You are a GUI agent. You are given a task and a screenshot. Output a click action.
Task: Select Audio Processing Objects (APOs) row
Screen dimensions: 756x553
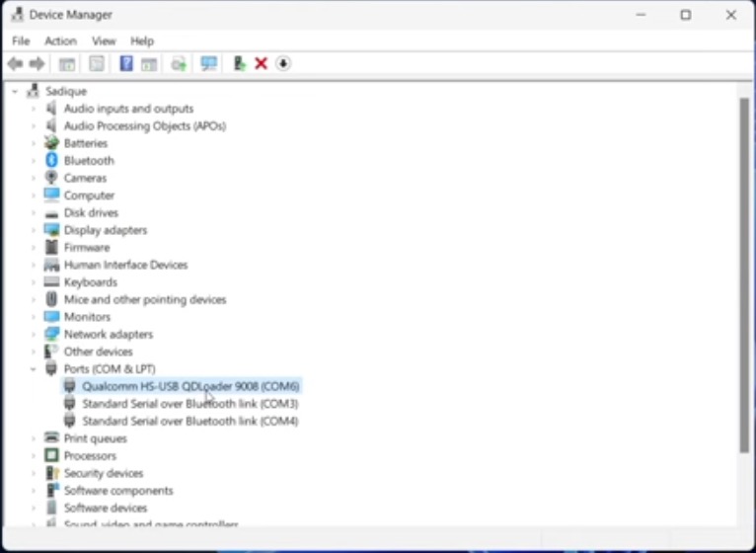point(145,125)
